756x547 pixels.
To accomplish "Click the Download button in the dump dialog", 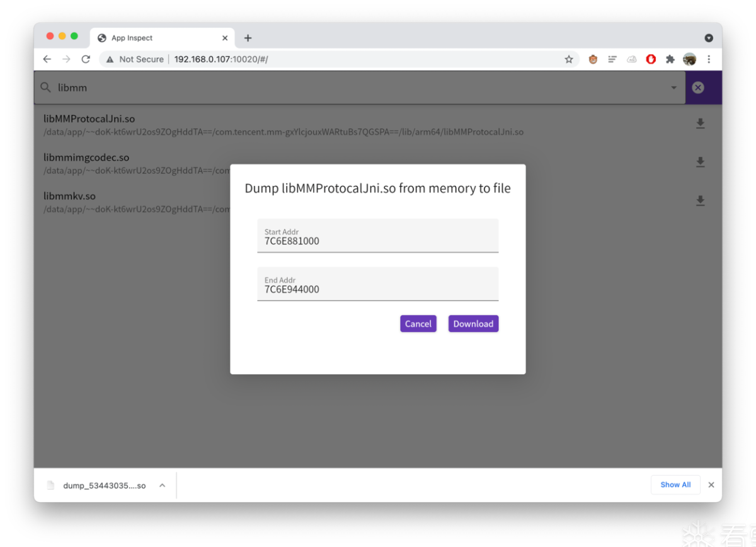I will tap(473, 324).
